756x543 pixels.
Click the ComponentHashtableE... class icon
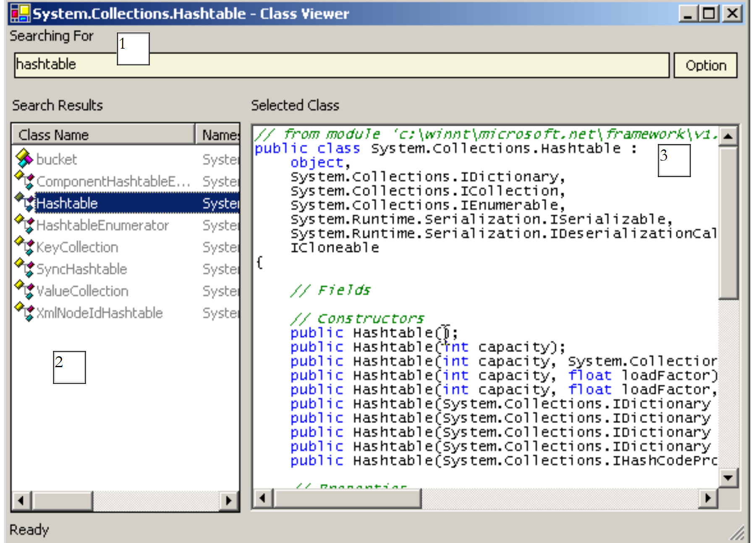(24, 180)
